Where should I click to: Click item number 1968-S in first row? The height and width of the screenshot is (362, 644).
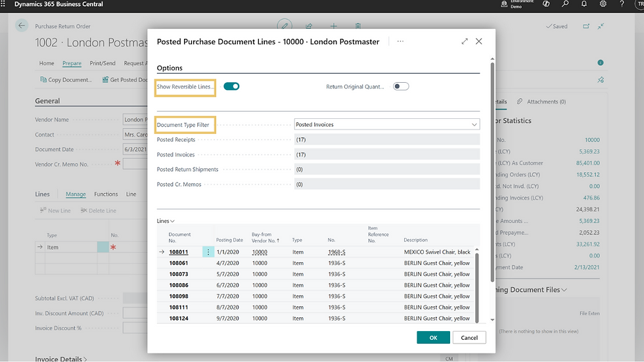pos(336,252)
